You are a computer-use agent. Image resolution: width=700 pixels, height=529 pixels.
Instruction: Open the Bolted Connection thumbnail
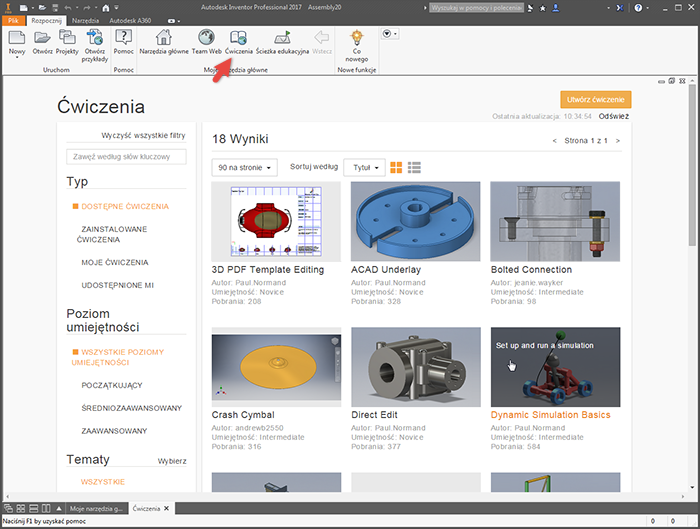[x=555, y=221]
